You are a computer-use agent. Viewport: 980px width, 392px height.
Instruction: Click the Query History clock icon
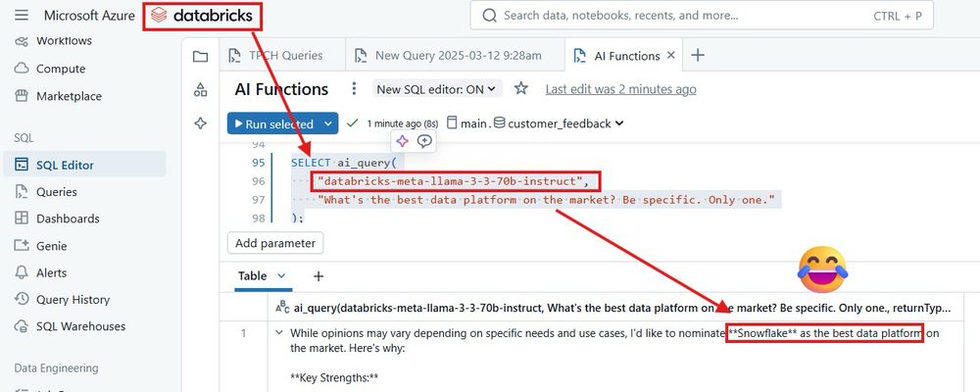tap(22, 300)
